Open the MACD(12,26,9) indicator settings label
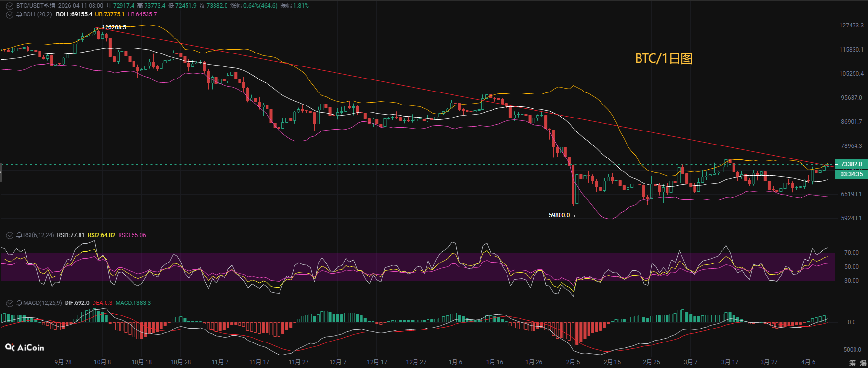Screen dimensions: 868x368 coord(42,303)
